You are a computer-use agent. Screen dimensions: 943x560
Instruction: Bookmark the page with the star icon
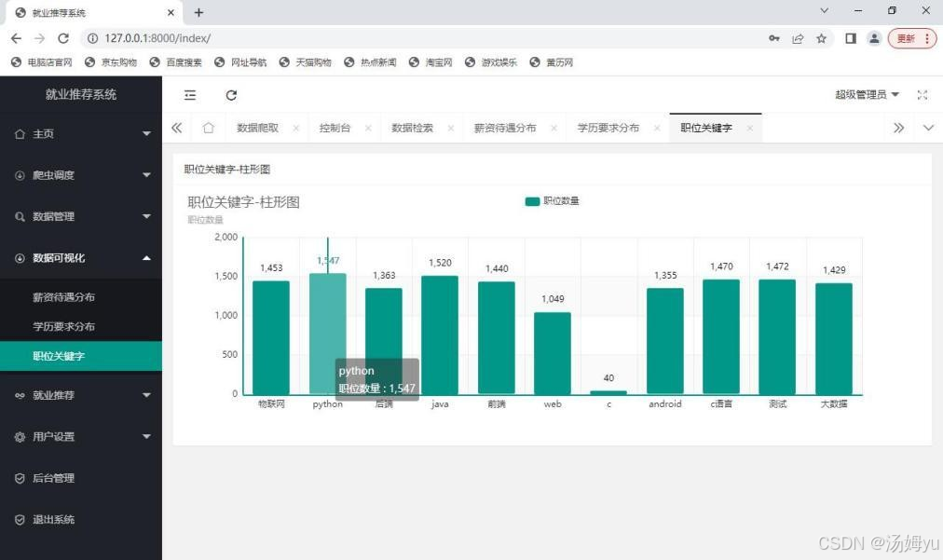[x=822, y=38]
